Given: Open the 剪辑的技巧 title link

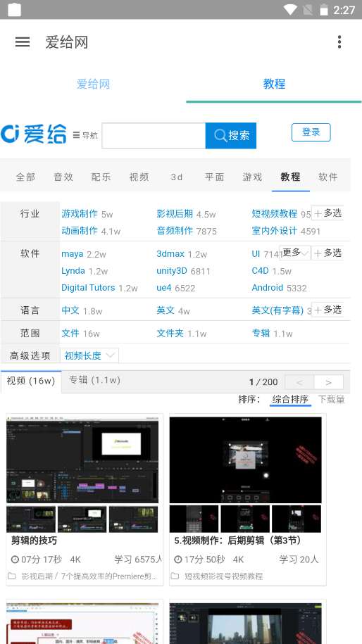Looking at the screenshot, I should click(x=34, y=540).
